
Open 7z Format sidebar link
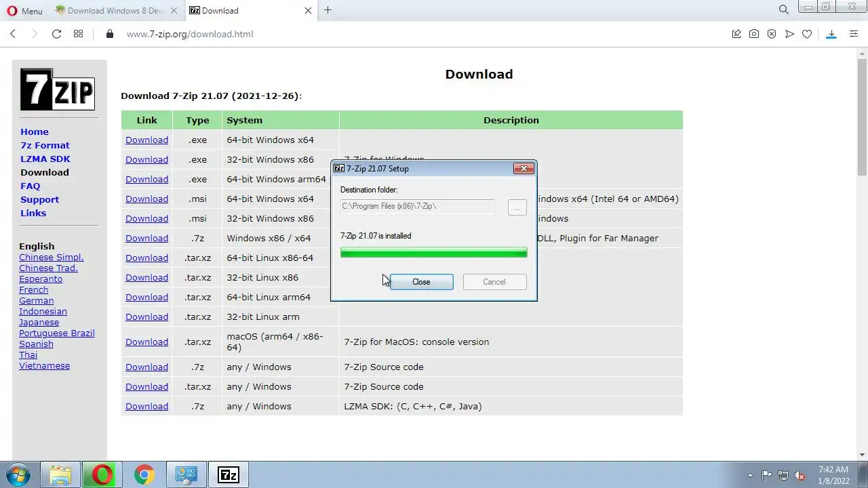point(45,145)
